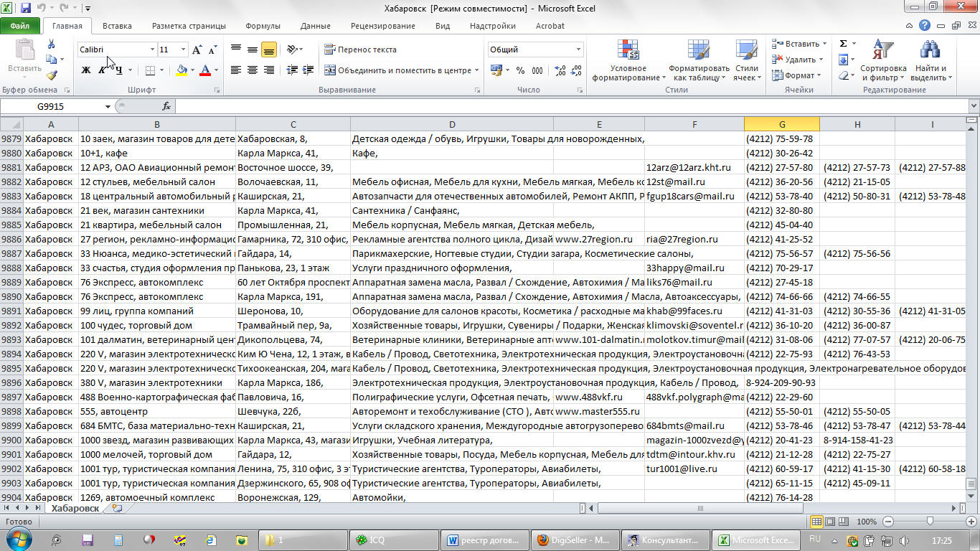Open the font size dropdown
The height and width of the screenshot is (551, 980).
184,50
